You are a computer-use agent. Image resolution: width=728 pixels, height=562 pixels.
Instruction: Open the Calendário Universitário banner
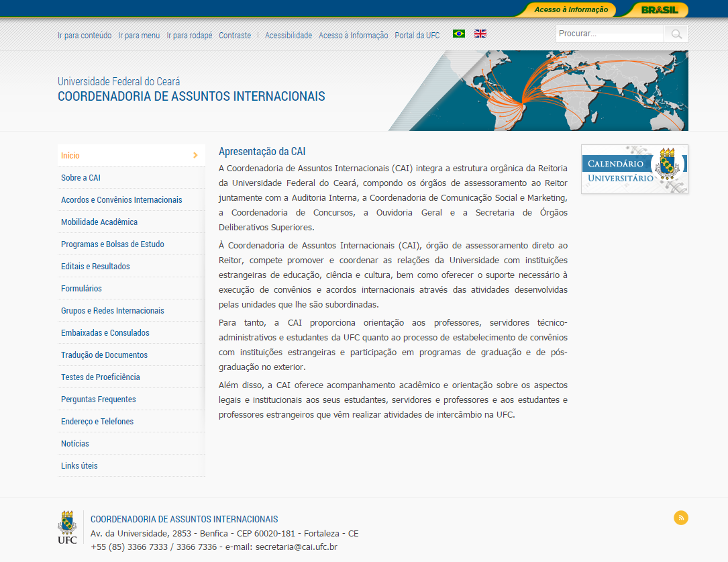pyautogui.click(x=634, y=169)
